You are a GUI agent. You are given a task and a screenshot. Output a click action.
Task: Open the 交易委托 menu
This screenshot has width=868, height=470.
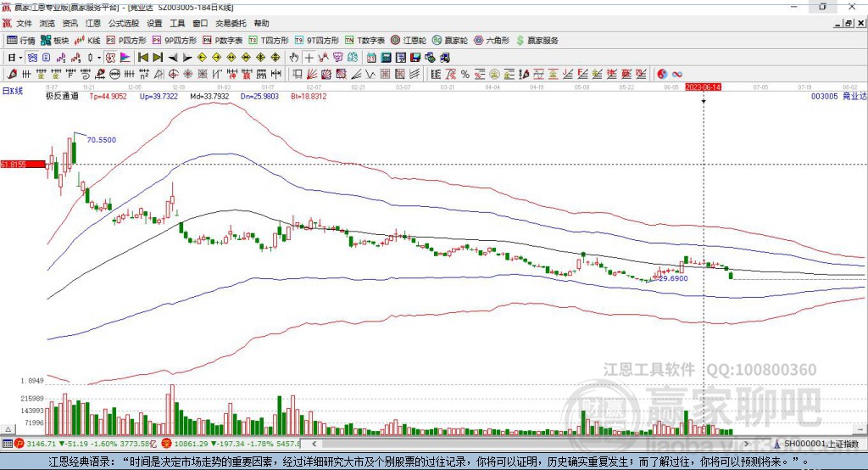(x=231, y=23)
